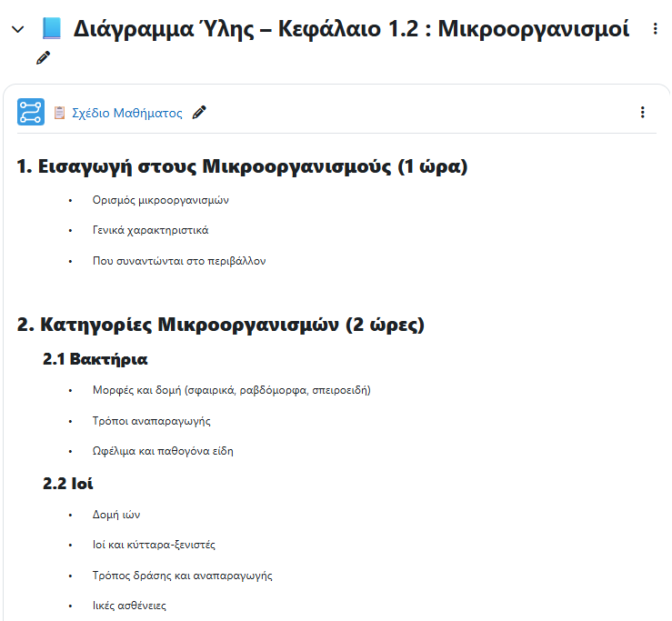Viewport: 672px width, 621px height.
Task: Open the section three-dot actions menu
Action: pyautogui.click(x=656, y=29)
